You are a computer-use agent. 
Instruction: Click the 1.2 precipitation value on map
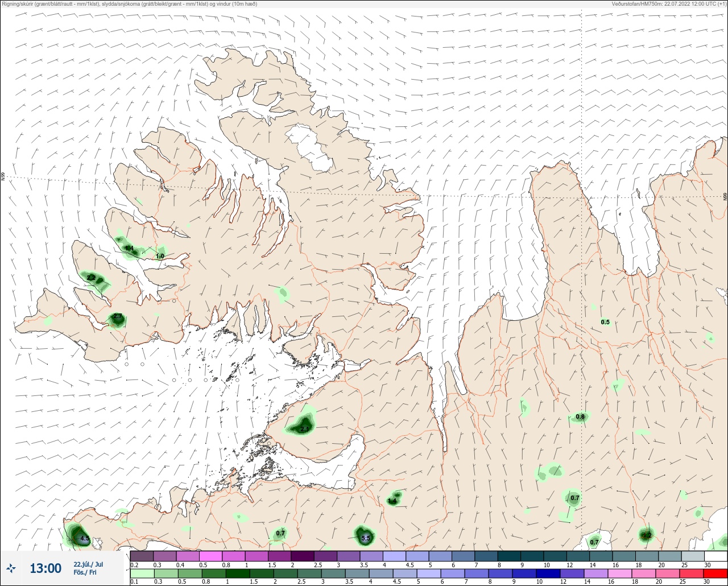tap(647, 535)
